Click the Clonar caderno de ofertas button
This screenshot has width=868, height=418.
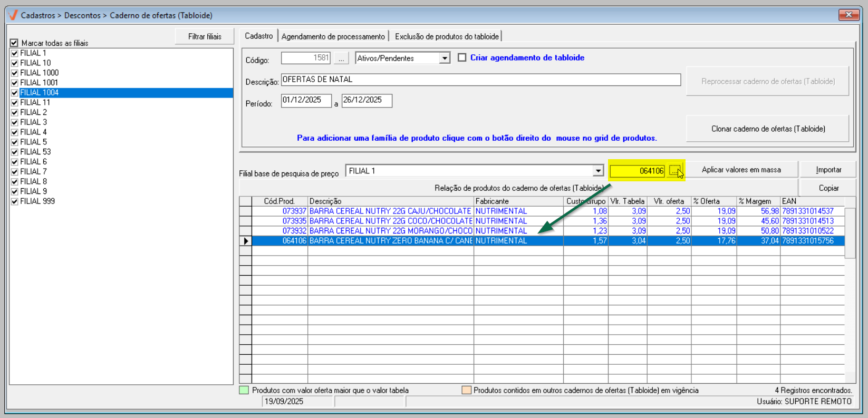767,129
